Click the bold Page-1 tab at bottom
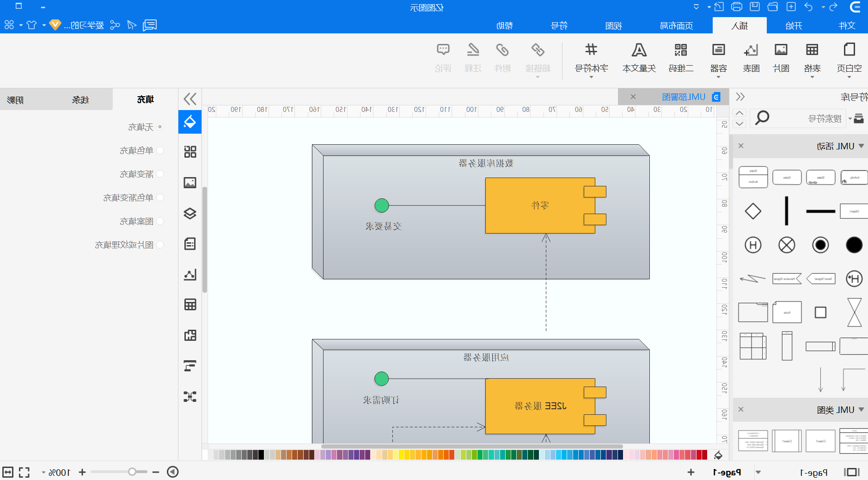The height and width of the screenshot is (480, 868). click(x=727, y=472)
